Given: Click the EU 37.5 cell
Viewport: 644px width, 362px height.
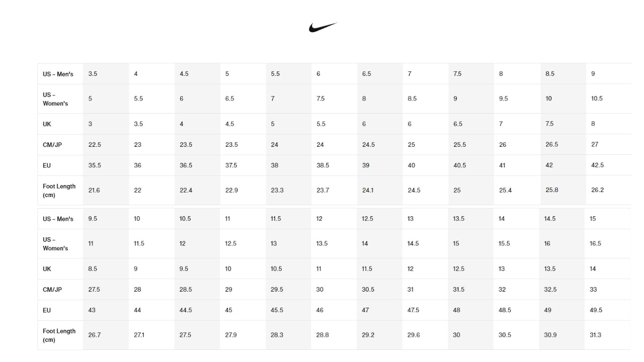Looking at the screenshot, I should [x=231, y=165].
